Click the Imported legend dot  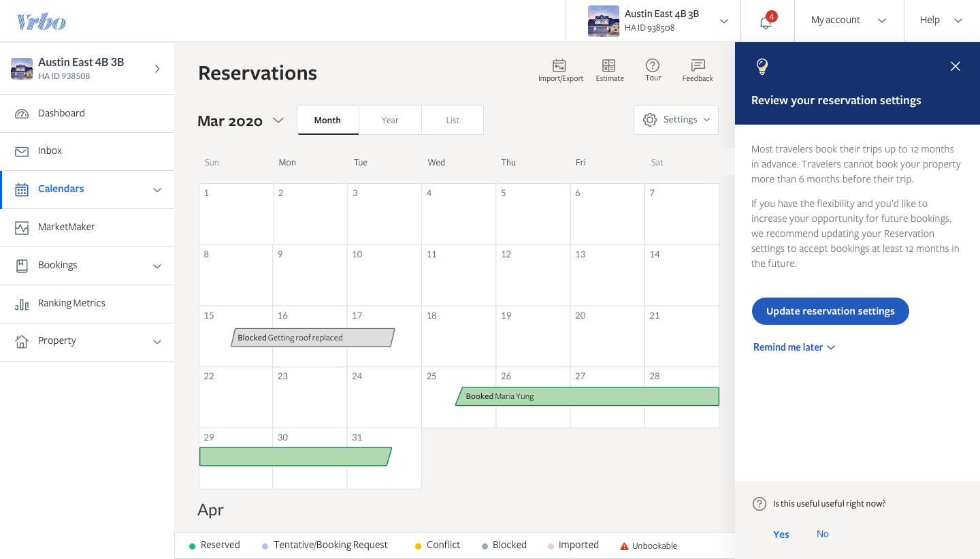click(551, 546)
